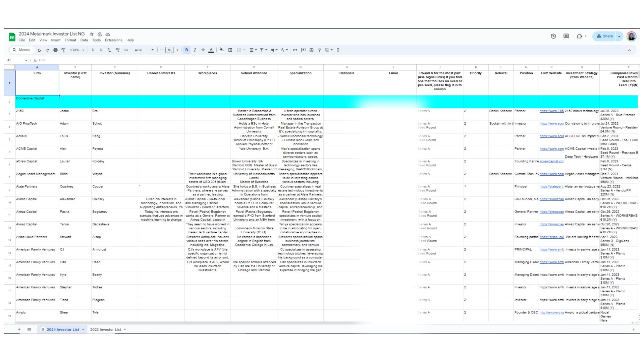Click the Share button

pyautogui.click(x=604, y=36)
